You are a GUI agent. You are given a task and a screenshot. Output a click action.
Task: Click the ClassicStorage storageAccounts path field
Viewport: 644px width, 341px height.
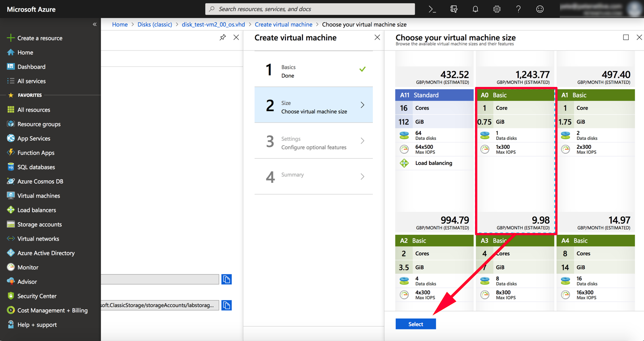click(x=160, y=305)
